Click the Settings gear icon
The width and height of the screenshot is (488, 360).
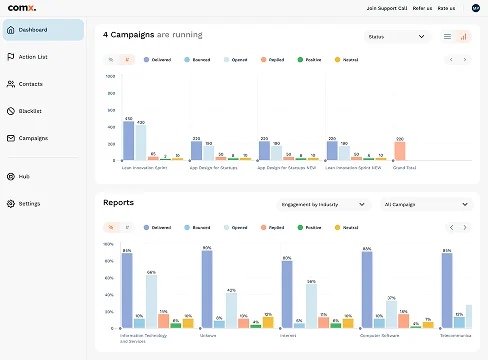pos(11,203)
